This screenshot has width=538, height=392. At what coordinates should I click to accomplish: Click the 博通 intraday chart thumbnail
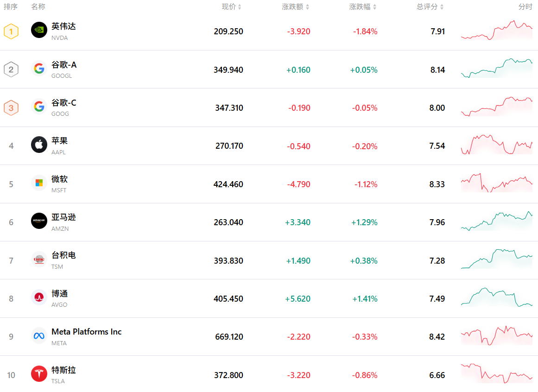[496, 297]
